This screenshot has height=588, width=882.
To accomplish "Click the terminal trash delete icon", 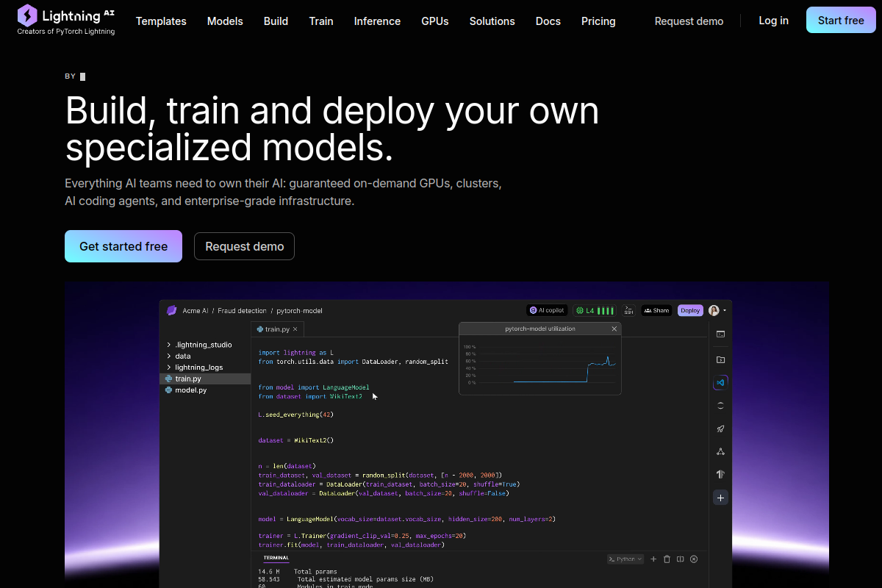I will (667, 559).
